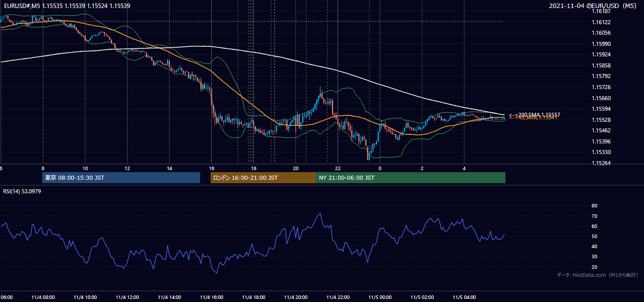
Task: Click the RSI 50 level axis label
Action: [594, 236]
